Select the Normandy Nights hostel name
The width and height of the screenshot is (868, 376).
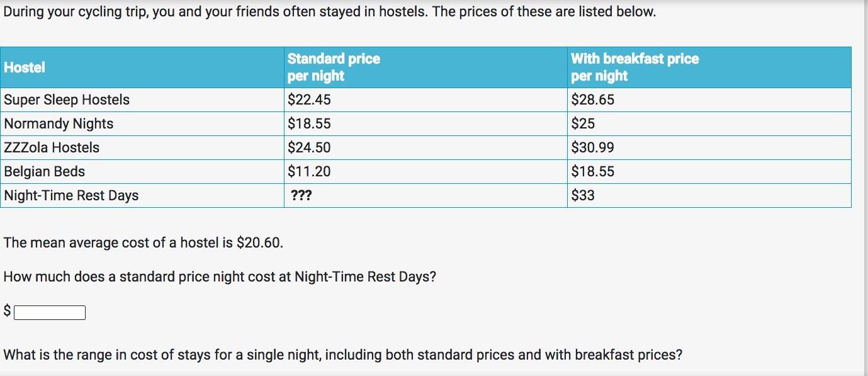59,123
